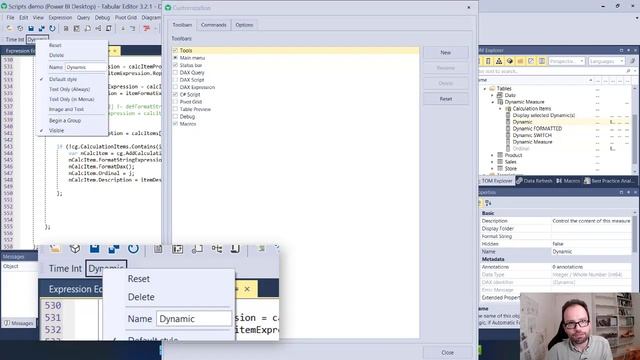Choose Text Only (Always) in context menu
640x360 pixels.
pyautogui.click(x=69, y=89)
